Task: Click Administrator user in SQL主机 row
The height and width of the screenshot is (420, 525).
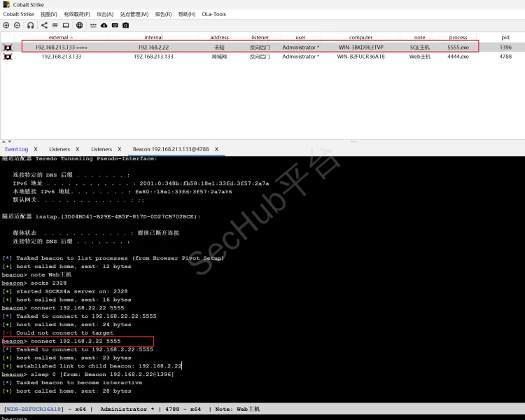Action: [300, 47]
